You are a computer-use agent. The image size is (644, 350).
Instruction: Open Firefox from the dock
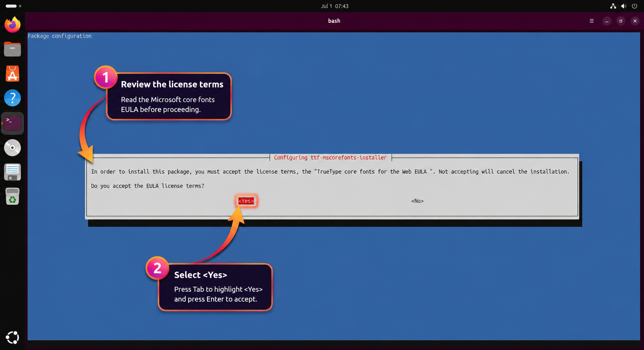[13, 25]
